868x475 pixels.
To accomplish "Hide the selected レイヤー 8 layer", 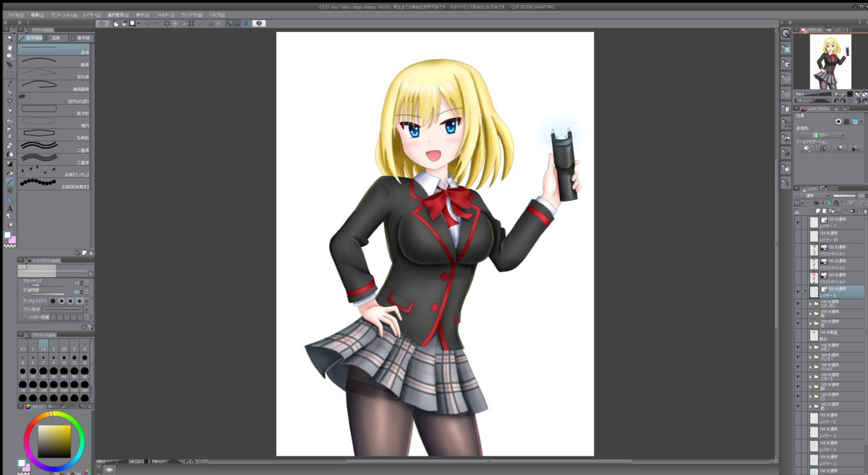I will (x=799, y=292).
